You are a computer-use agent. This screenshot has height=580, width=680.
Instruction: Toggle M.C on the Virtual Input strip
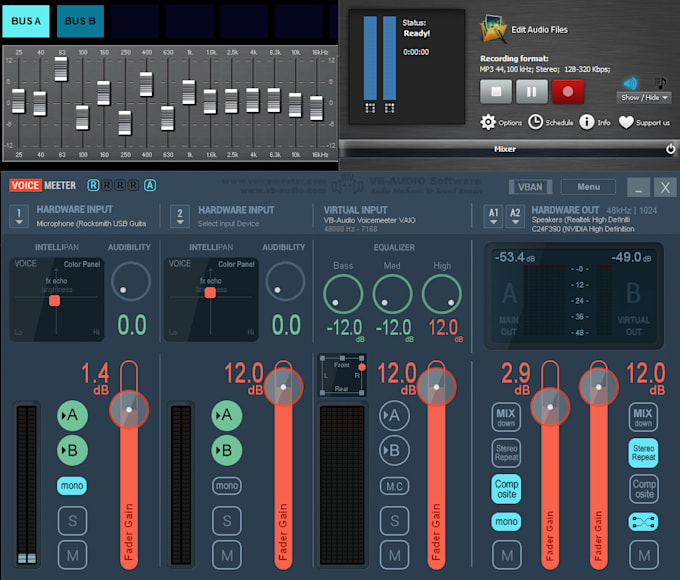(x=394, y=486)
